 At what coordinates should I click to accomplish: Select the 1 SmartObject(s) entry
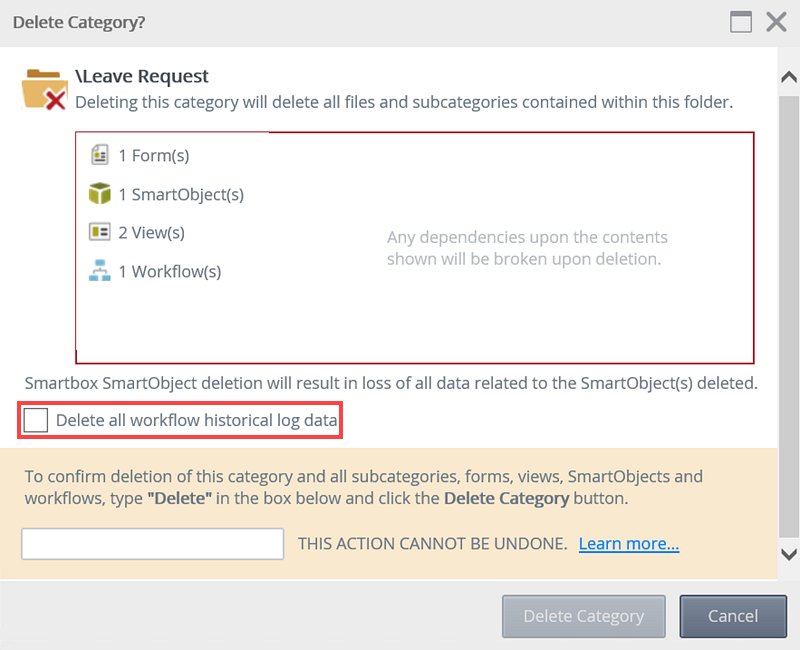point(166,194)
